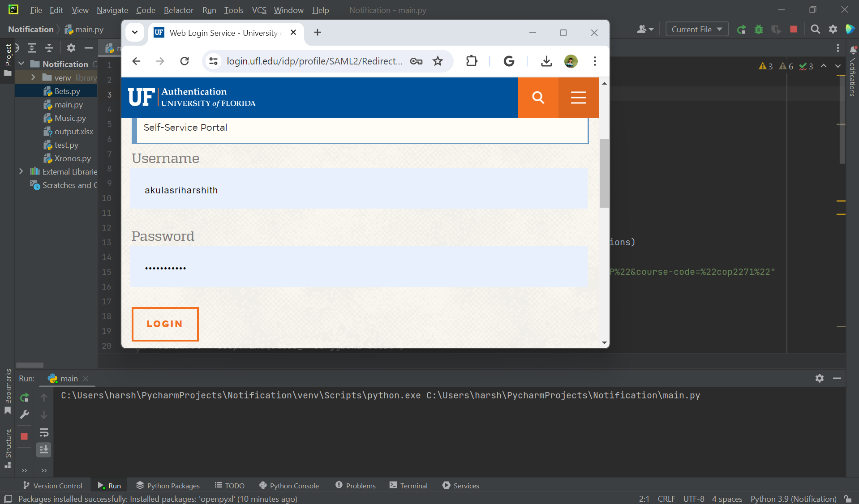The height and width of the screenshot is (504, 859).
Task: Select Xronos.py in the project tree
Action: (73, 158)
